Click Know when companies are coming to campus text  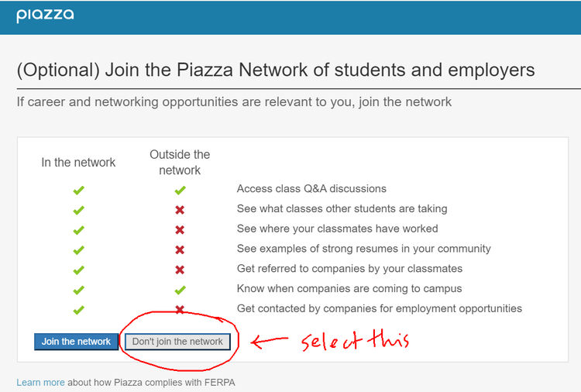tap(349, 289)
